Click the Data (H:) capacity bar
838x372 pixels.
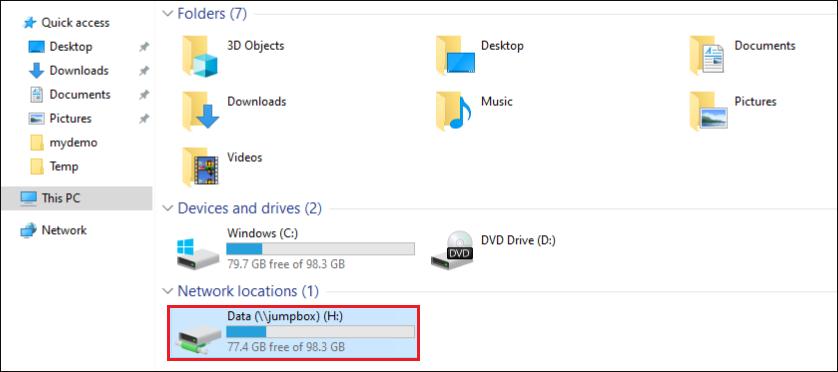pos(321,331)
